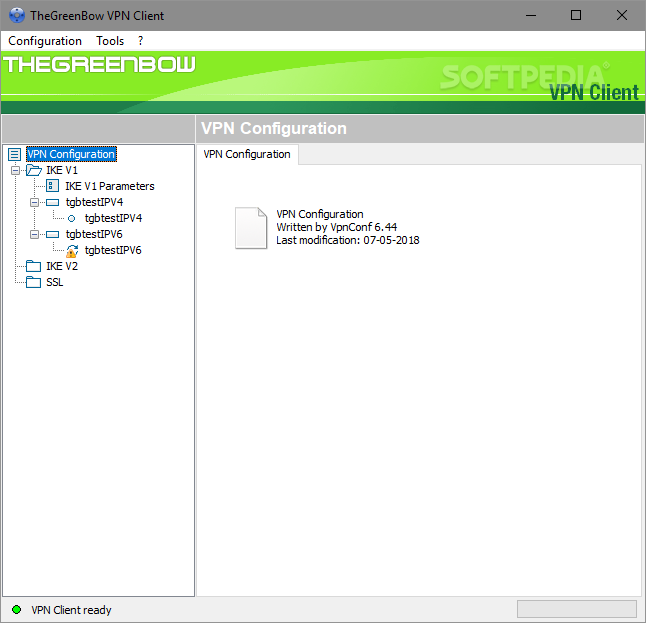This screenshot has width=646, height=623.
Task: Select the tgbtestIPV6 gateway label
Action: pyautogui.click(x=94, y=234)
